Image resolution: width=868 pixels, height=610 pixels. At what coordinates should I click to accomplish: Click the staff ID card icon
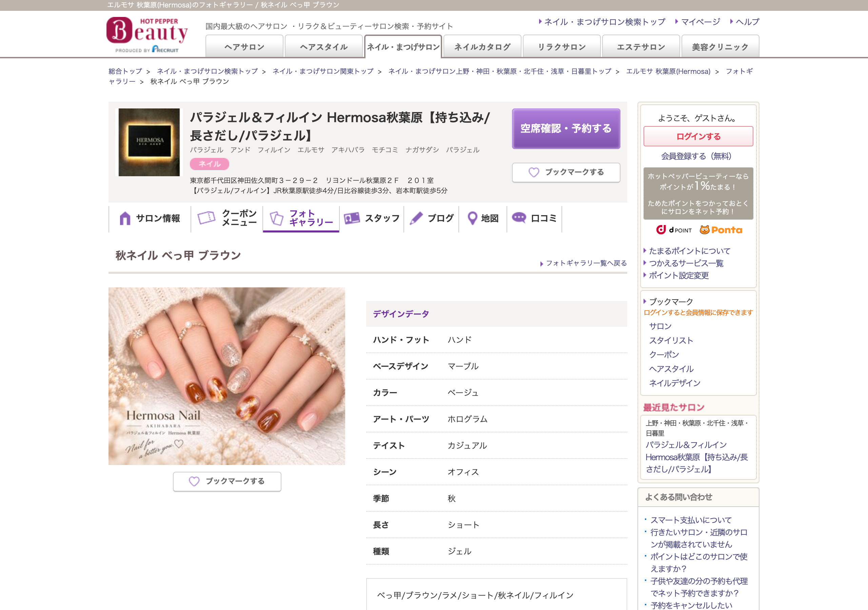352,218
